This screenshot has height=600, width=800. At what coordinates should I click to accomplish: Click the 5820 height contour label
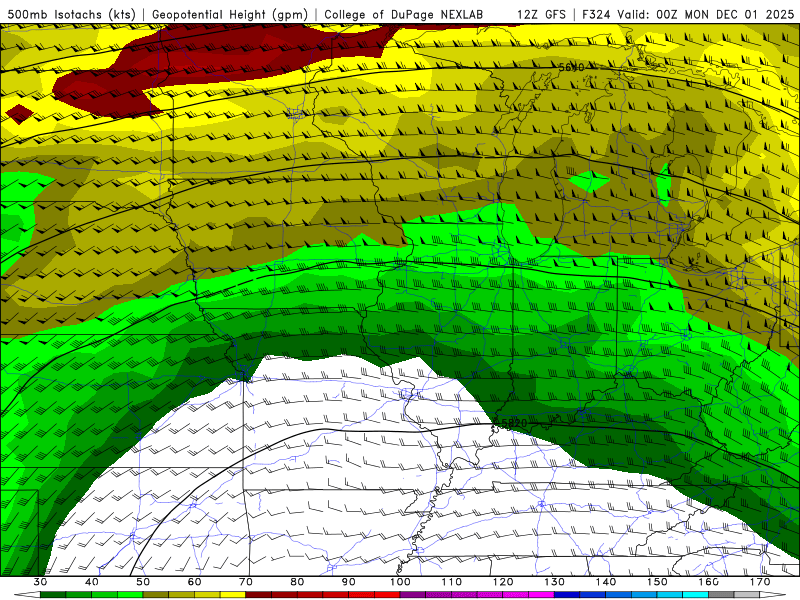(514, 423)
